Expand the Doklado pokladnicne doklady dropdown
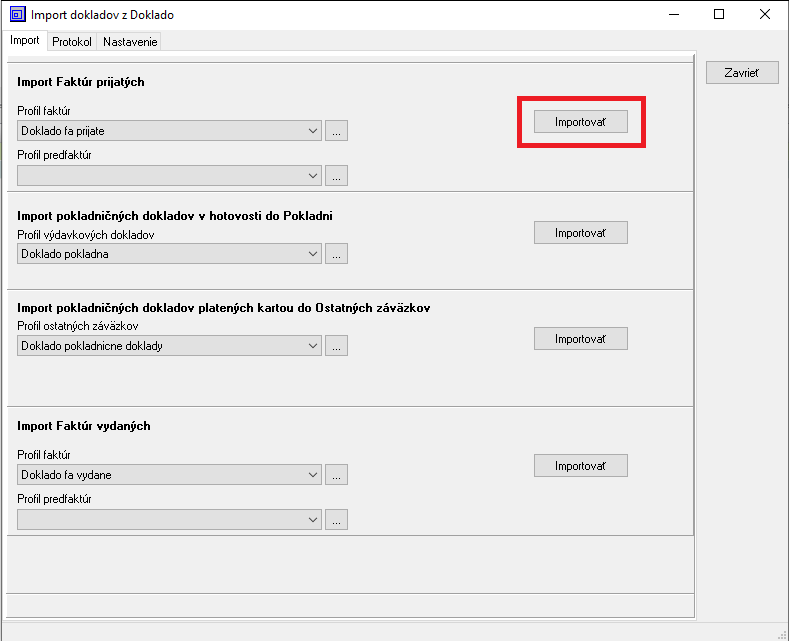 tap(169, 346)
